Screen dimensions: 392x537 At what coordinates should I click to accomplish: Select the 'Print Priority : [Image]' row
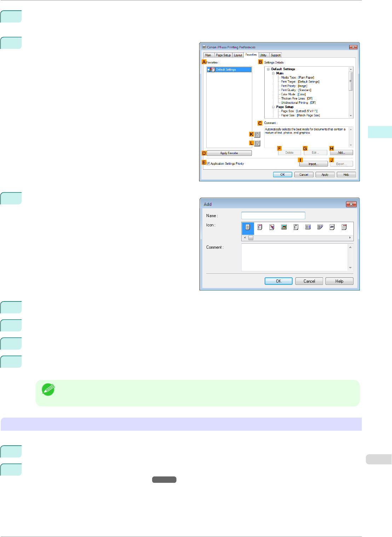coord(294,86)
